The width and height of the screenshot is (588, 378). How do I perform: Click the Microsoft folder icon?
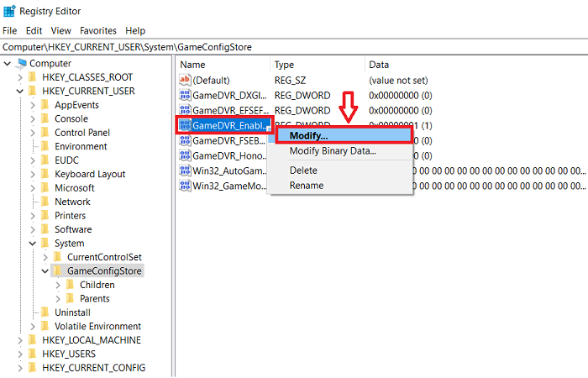[45, 188]
